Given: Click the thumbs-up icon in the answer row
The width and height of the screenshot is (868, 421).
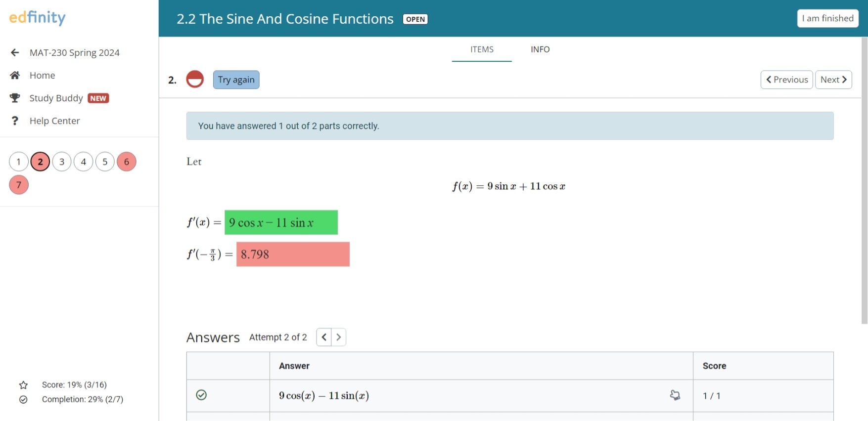Looking at the screenshot, I should pyautogui.click(x=675, y=395).
